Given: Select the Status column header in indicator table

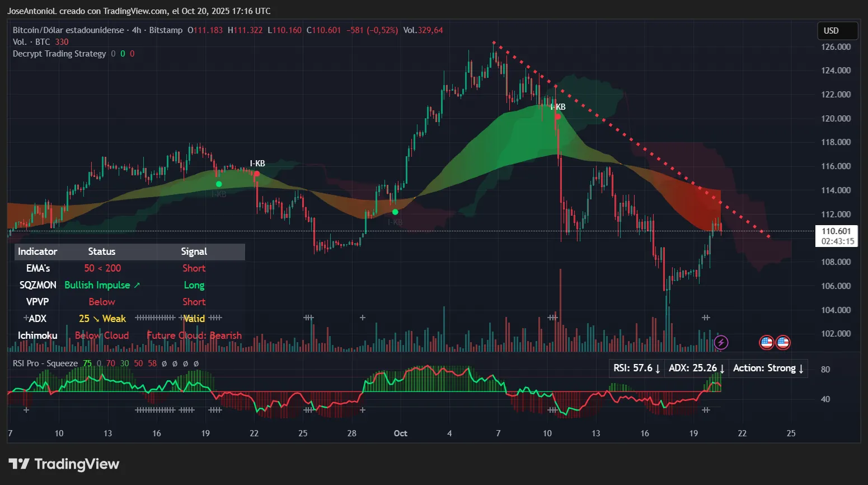Looking at the screenshot, I should (101, 251).
